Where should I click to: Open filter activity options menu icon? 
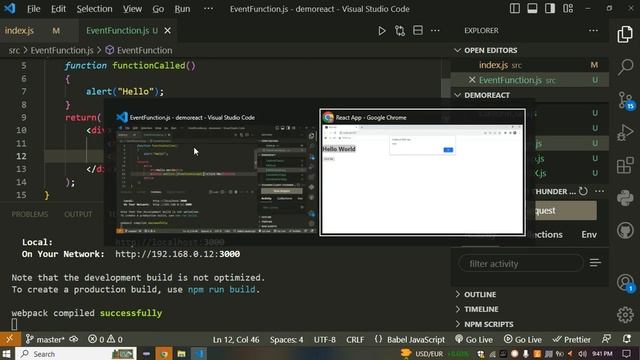(x=595, y=263)
